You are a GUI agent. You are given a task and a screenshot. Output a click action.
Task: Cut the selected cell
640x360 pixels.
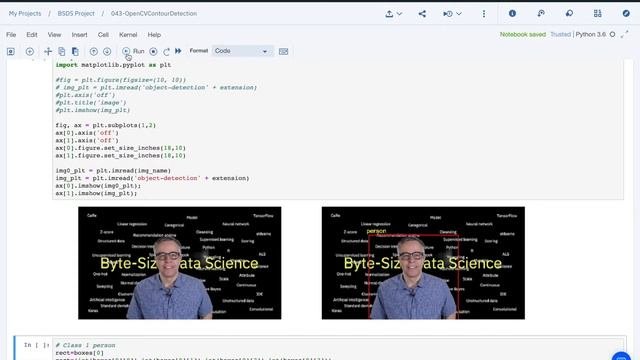pos(48,51)
